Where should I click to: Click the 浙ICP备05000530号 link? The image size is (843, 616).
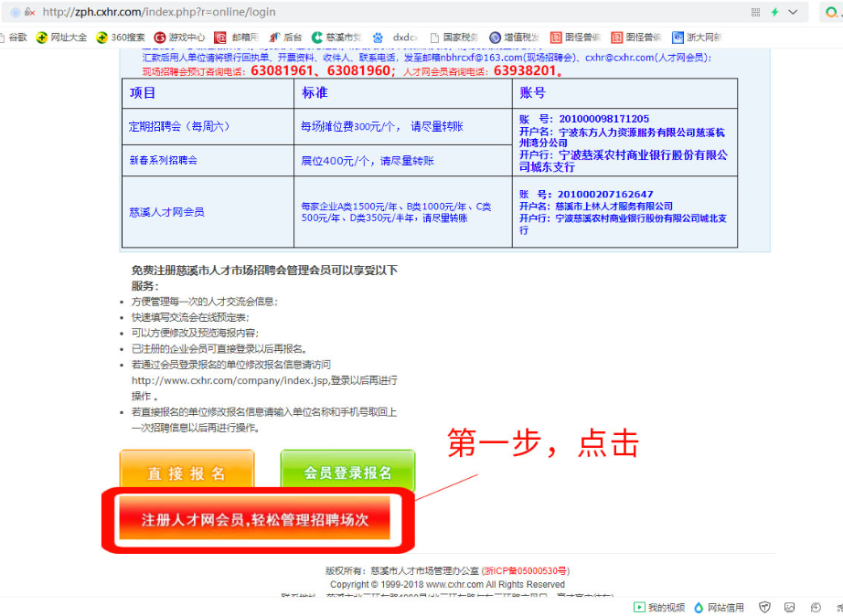(x=526, y=570)
